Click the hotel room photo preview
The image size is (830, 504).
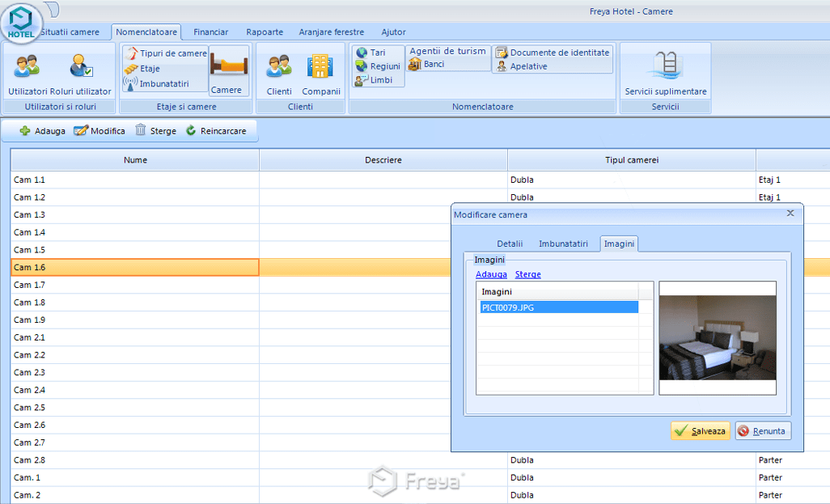click(718, 338)
